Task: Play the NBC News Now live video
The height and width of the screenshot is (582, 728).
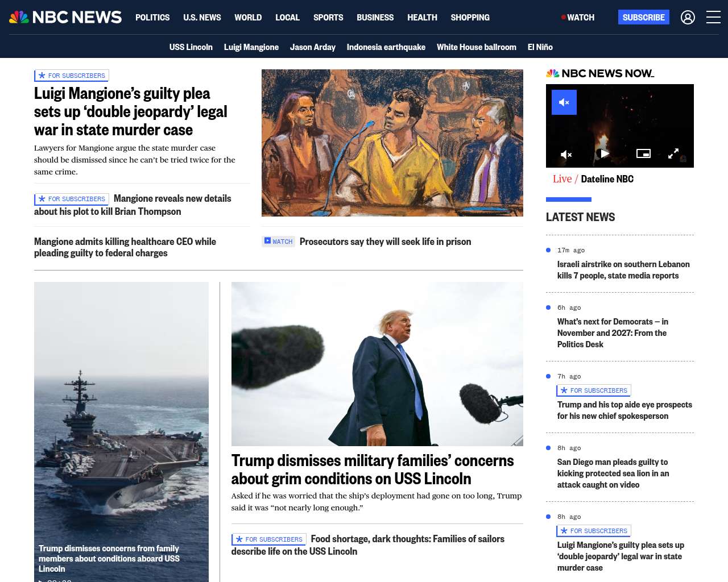Action: click(605, 153)
